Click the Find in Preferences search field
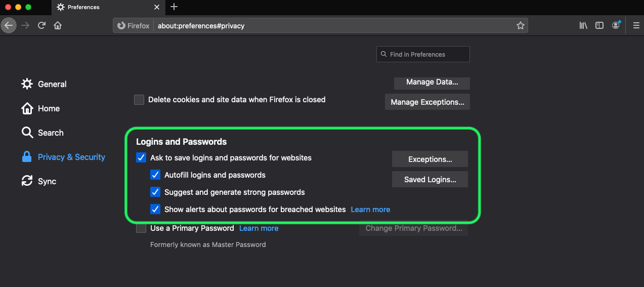Viewport: 644px width, 287px height. pyautogui.click(x=423, y=54)
